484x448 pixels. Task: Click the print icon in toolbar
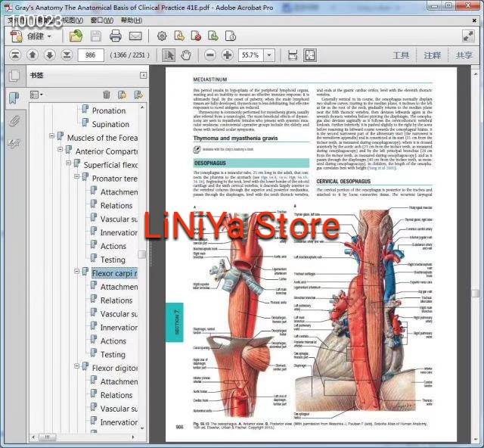click(116, 36)
